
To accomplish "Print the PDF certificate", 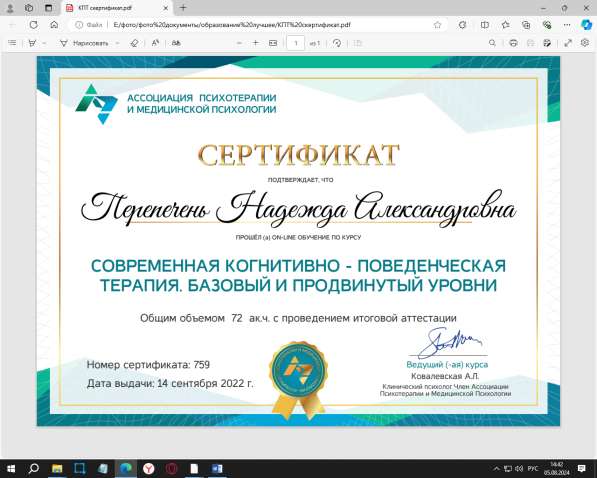I will click(x=513, y=43).
